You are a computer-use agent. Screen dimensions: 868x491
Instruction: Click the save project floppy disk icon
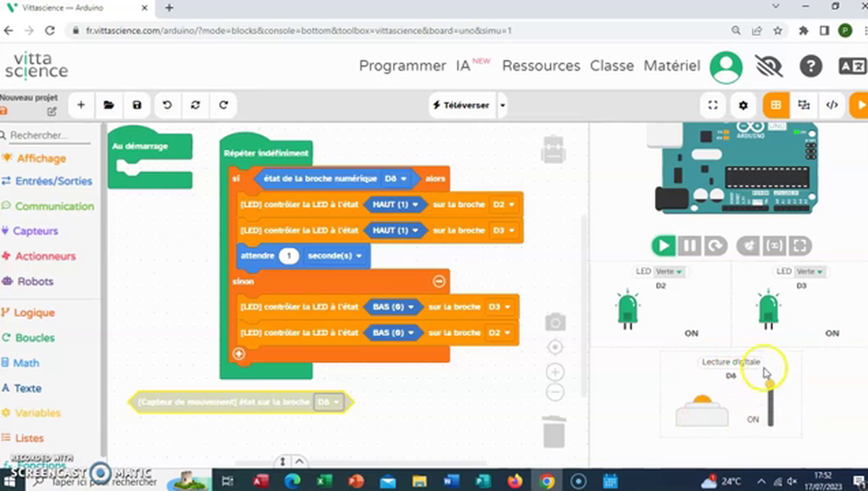[137, 105]
